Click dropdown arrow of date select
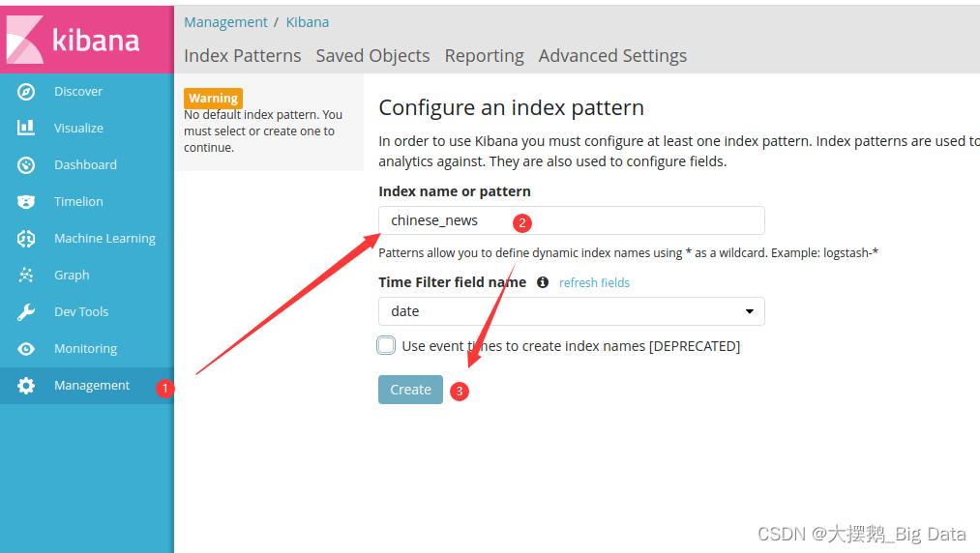980x553 pixels. click(750, 311)
